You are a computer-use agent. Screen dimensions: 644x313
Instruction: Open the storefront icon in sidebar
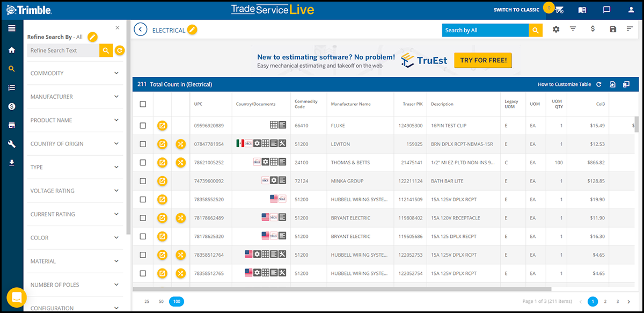pyautogui.click(x=11, y=125)
